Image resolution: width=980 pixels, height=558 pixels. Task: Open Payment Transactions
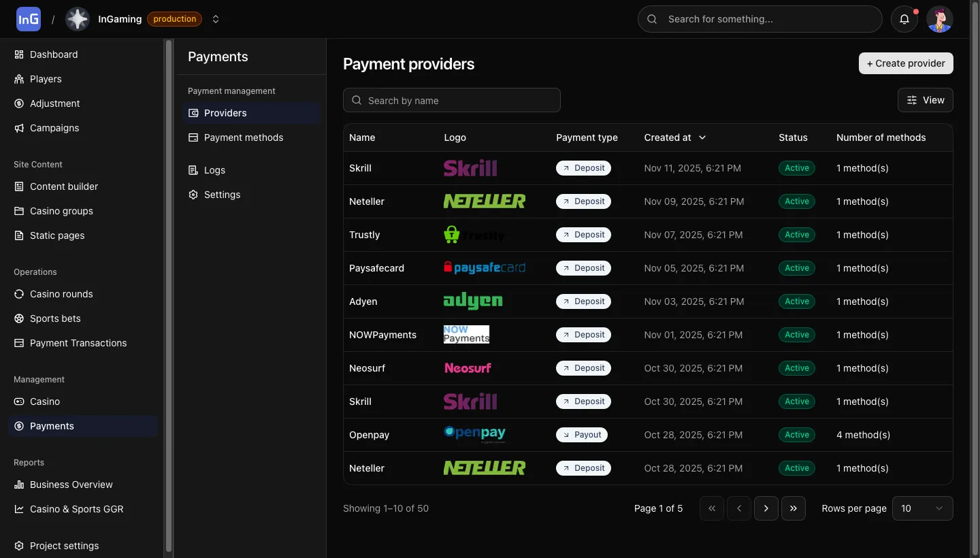(x=78, y=343)
